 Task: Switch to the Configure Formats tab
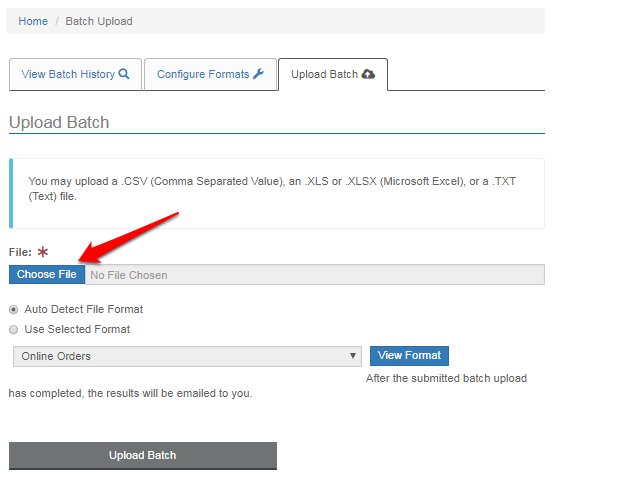[x=211, y=74]
